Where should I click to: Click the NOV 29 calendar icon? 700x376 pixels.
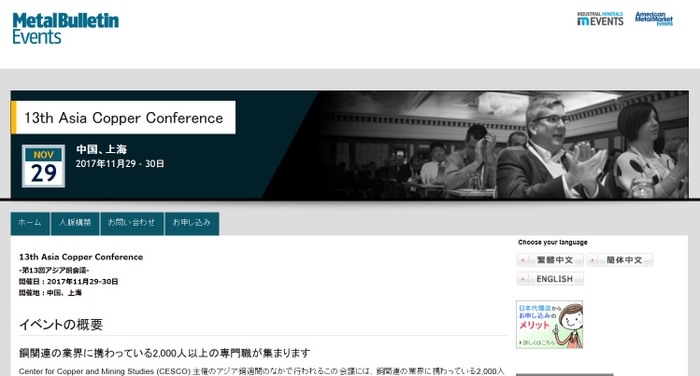coord(43,166)
